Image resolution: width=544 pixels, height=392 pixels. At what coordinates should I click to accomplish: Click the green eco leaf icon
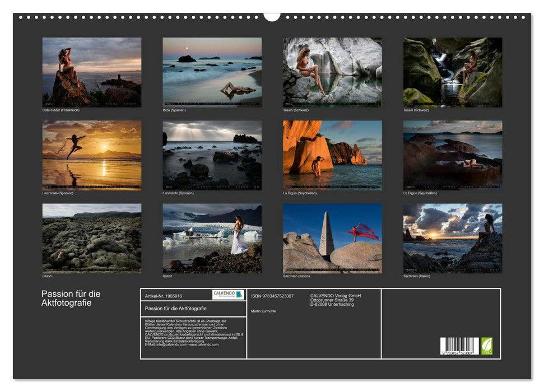tap(488, 346)
